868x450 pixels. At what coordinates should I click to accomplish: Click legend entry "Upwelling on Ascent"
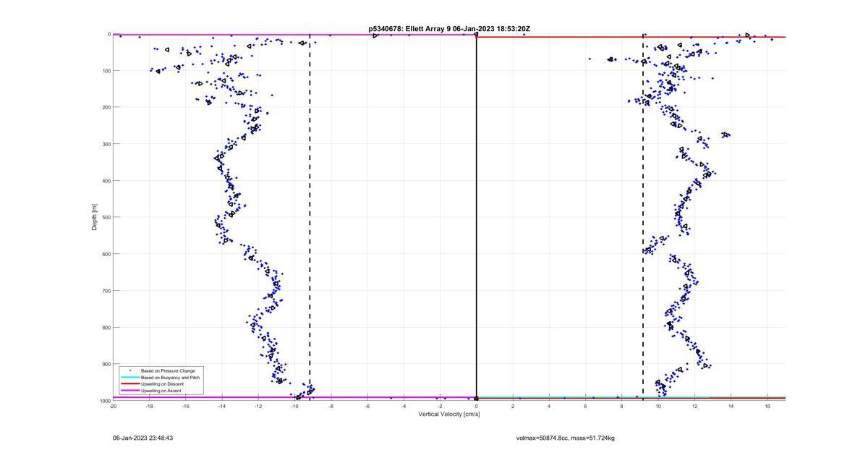click(161, 391)
